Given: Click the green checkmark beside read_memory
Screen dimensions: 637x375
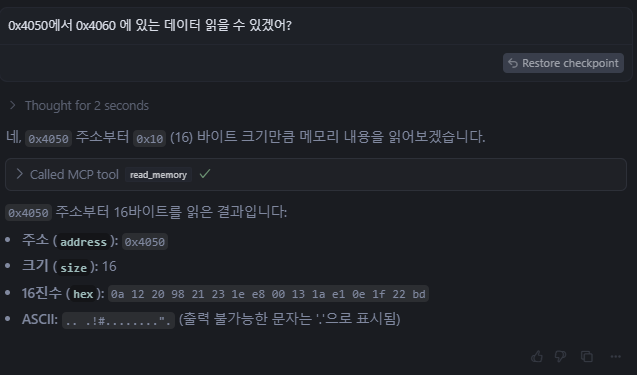Looking at the screenshot, I should [x=205, y=174].
